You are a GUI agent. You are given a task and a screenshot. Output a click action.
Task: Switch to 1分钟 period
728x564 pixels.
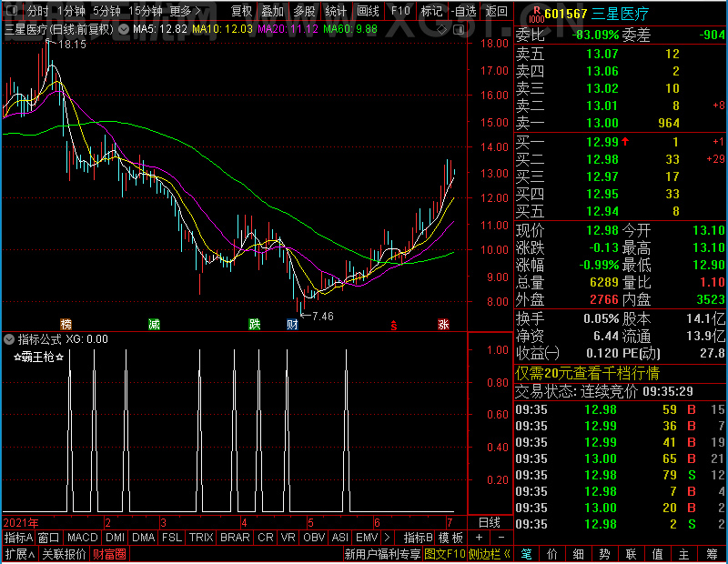click(71, 11)
